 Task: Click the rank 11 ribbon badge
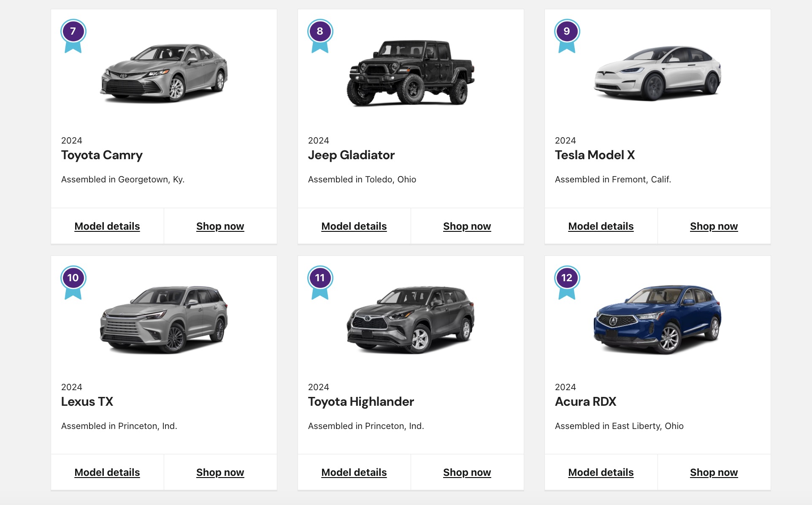point(320,280)
